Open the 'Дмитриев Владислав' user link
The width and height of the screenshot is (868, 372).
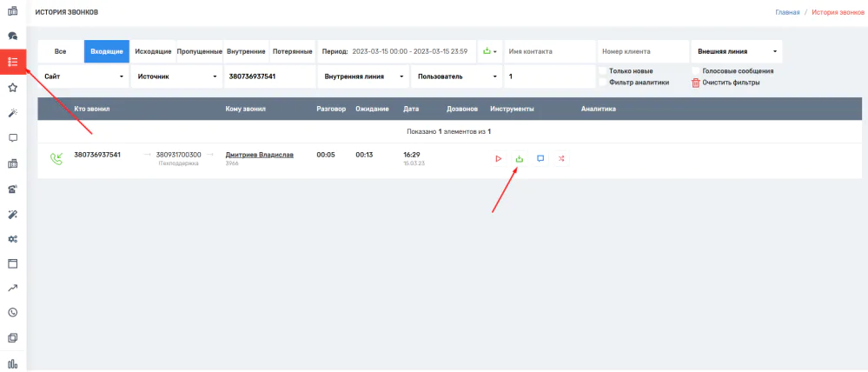point(259,155)
